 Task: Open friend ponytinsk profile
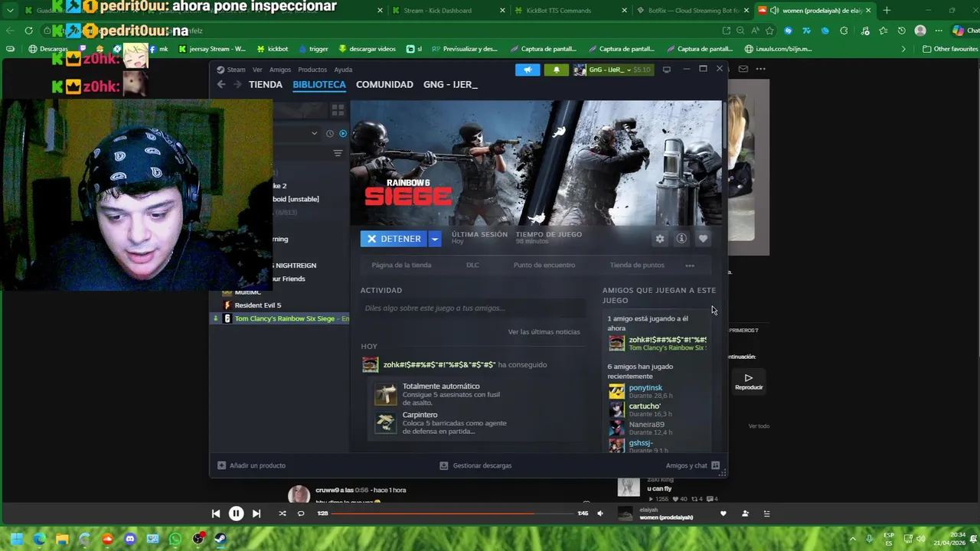click(x=645, y=388)
